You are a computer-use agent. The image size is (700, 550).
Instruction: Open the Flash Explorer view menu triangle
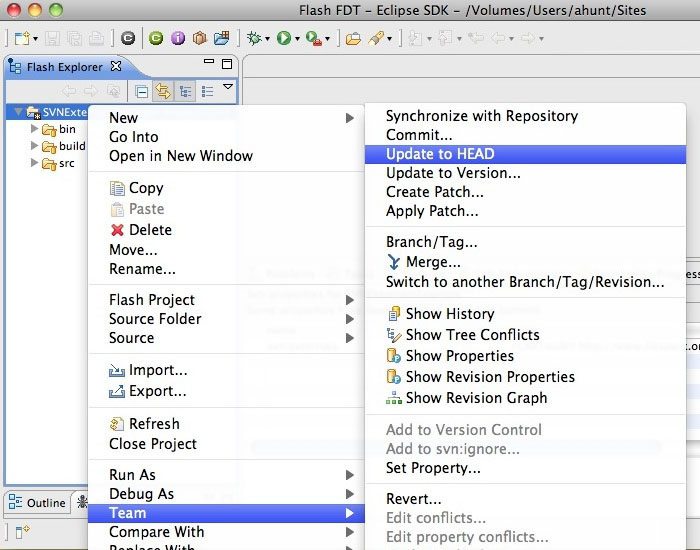[228, 87]
